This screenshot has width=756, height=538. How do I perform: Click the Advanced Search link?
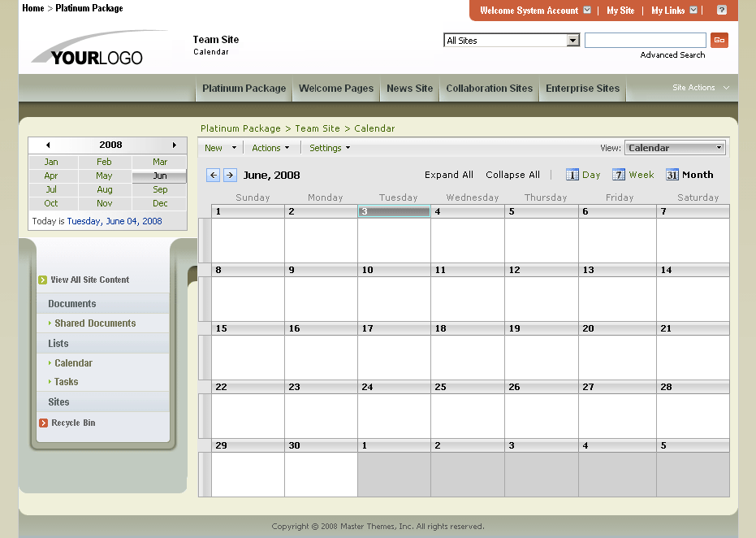click(672, 55)
